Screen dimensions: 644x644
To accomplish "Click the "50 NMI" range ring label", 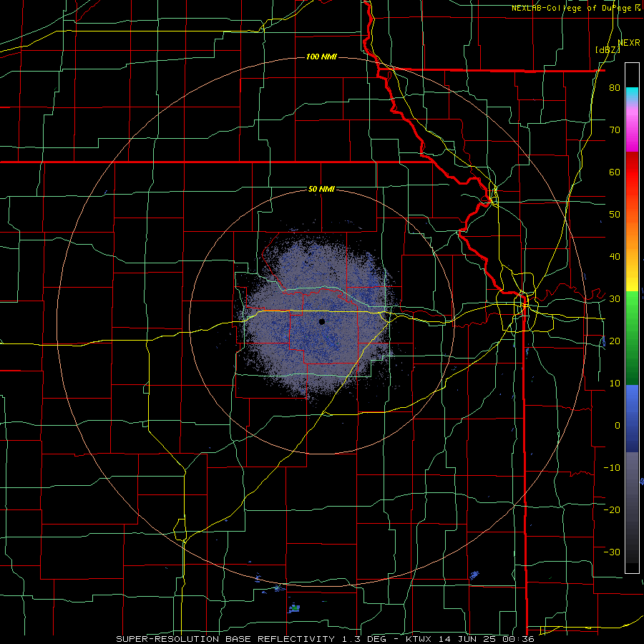I will (x=321, y=190).
